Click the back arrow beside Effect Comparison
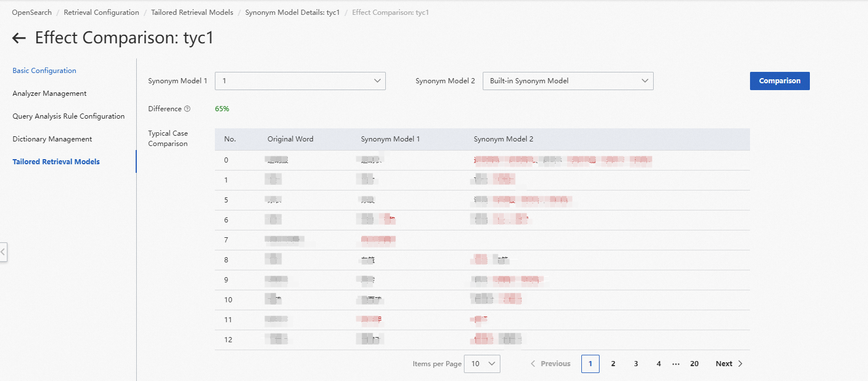The image size is (868, 381). (x=19, y=38)
